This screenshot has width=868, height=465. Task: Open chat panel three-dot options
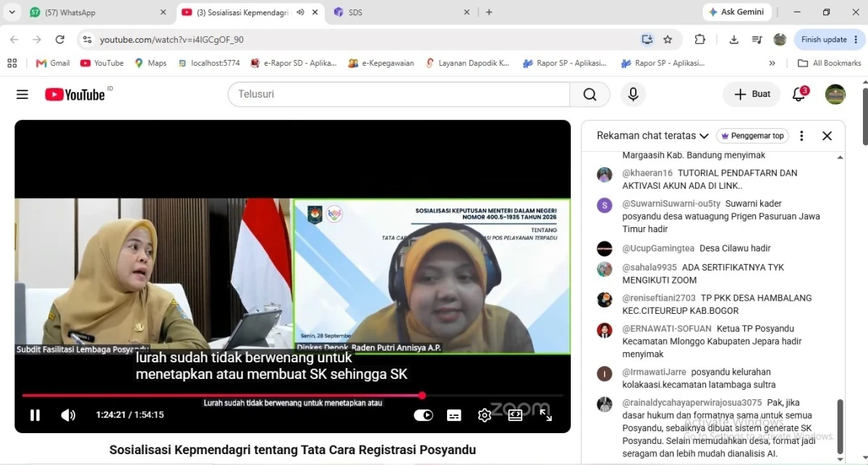[801, 136]
